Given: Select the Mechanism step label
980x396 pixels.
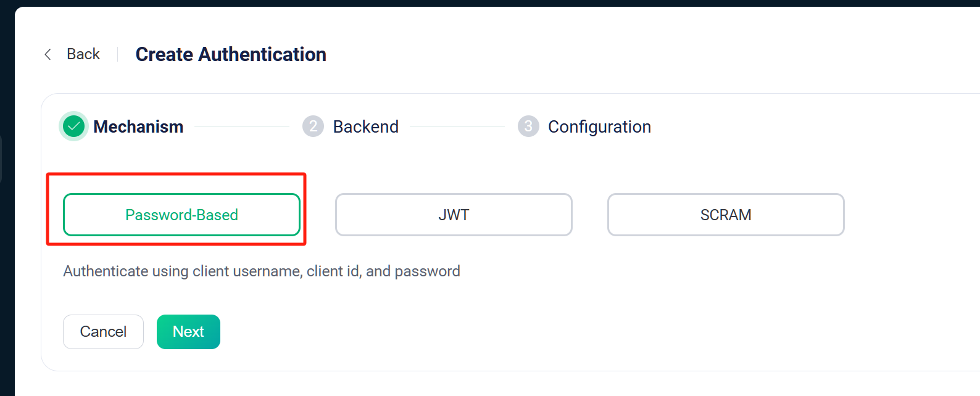Looking at the screenshot, I should click(x=138, y=126).
